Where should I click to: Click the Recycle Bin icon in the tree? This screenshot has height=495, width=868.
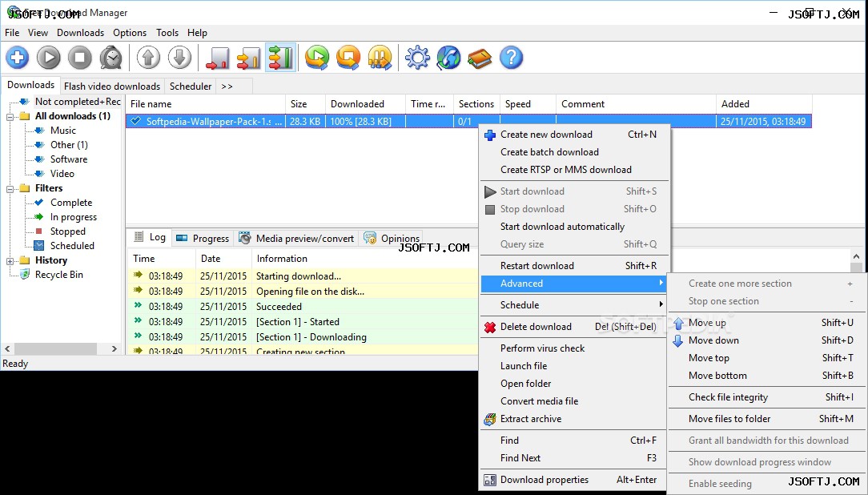point(25,275)
